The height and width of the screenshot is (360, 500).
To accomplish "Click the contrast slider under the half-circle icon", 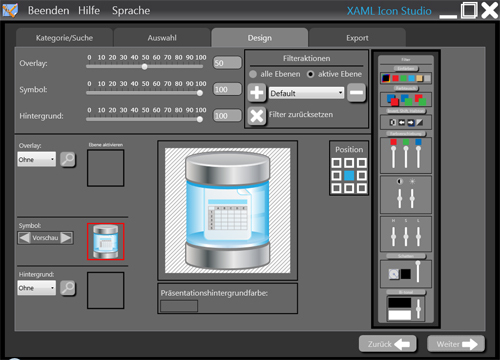I will click(400, 198).
